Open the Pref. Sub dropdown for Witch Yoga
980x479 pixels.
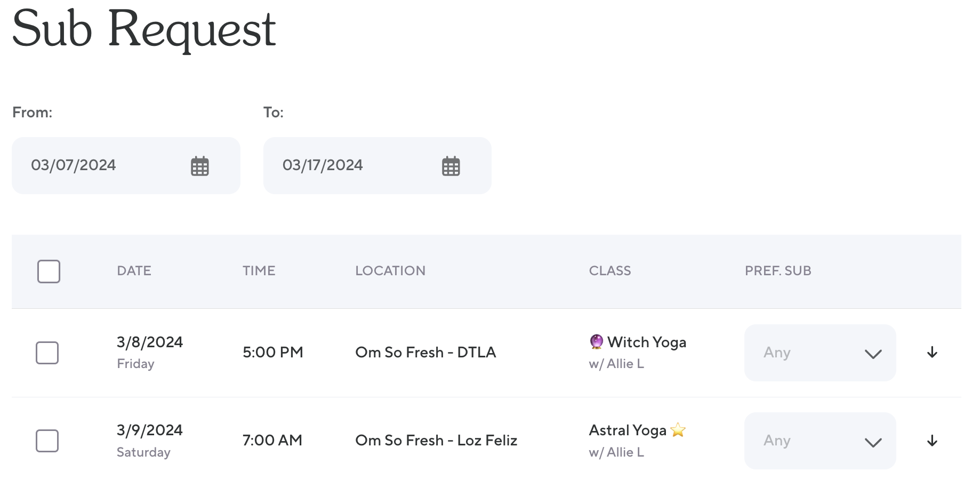[820, 353]
